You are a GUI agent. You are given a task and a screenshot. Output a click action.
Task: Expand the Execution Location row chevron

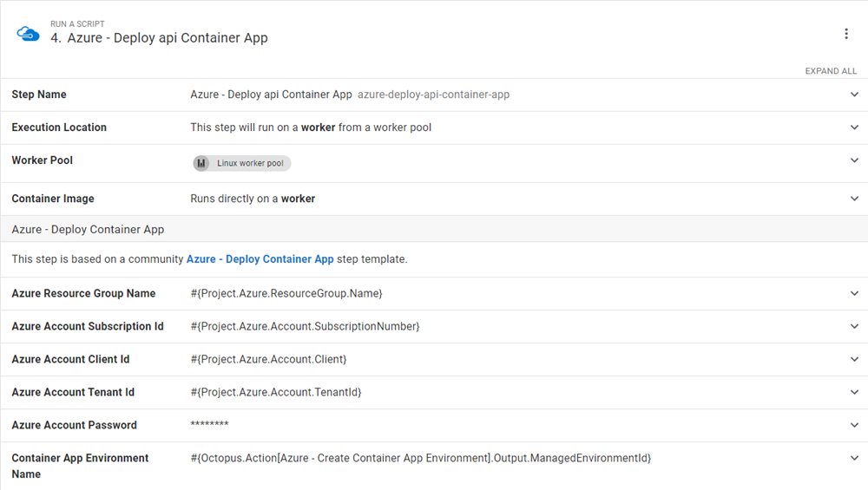point(854,127)
